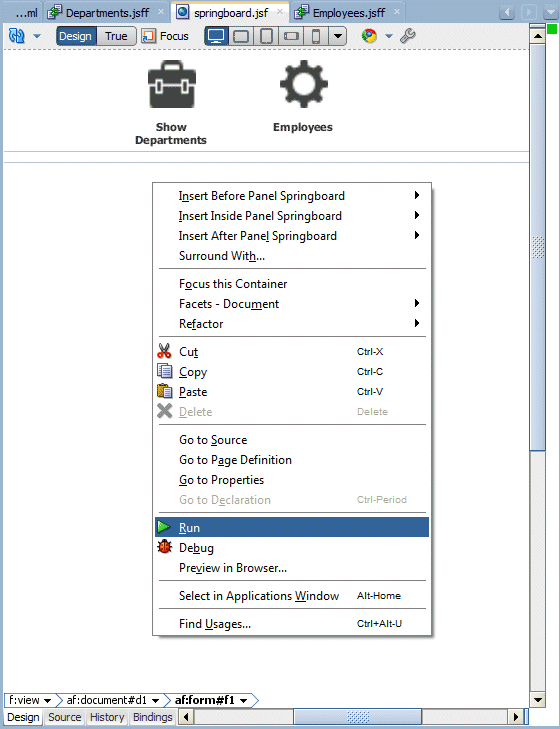Select Go to Properties
Image resolution: width=560 pixels, height=729 pixels.
(x=293, y=479)
